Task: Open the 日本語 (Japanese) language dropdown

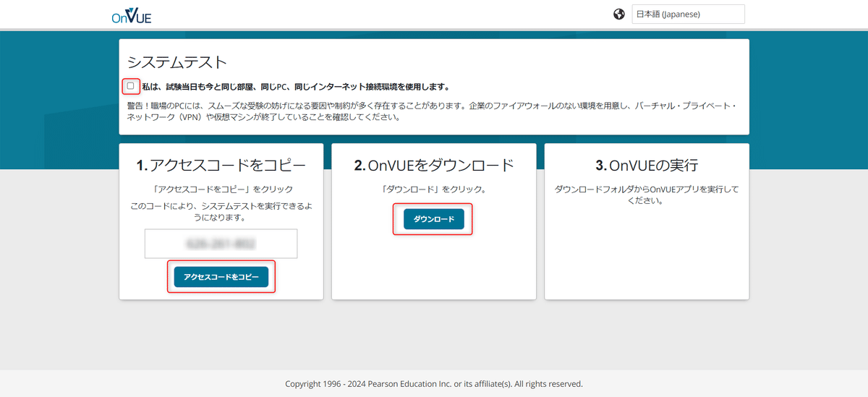Action: [688, 14]
